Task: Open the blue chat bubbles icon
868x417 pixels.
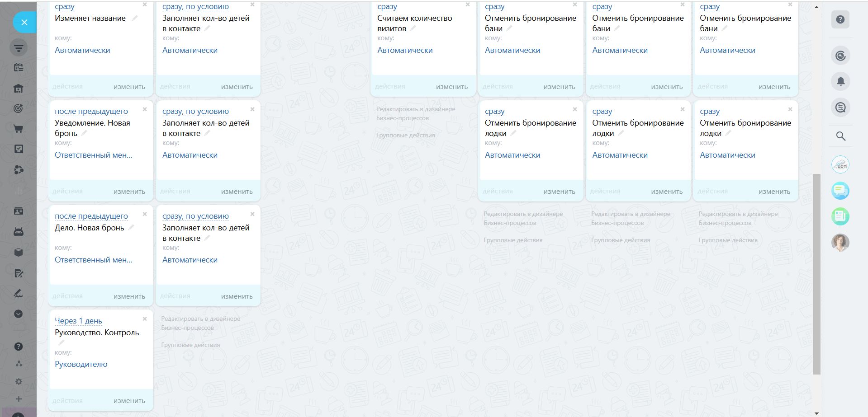Action: tap(840, 190)
